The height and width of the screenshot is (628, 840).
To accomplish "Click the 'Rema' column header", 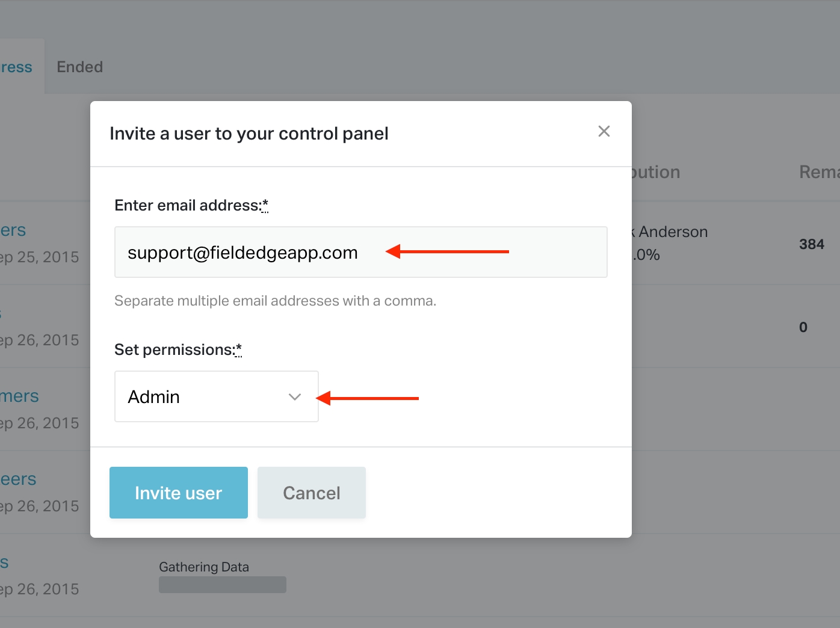I will tap(818, 172).
